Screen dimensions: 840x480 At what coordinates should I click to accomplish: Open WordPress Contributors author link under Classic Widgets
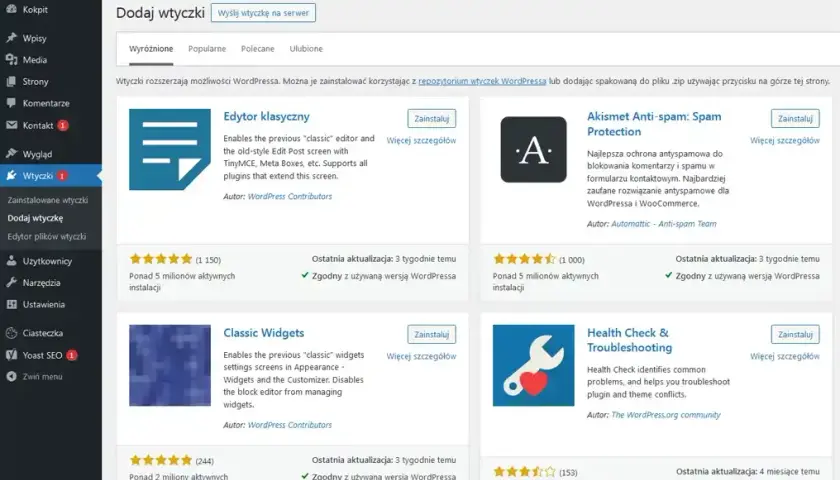290,425
